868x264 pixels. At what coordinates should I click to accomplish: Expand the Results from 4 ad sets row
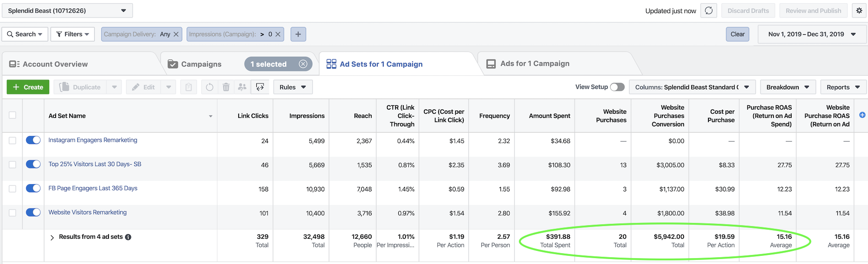click(52, 237)
